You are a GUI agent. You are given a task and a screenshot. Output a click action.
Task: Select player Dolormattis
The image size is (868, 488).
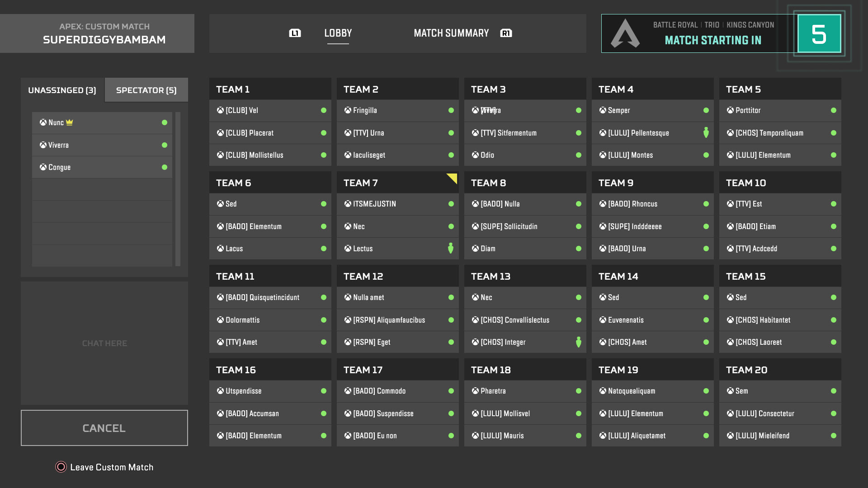click(270, 320)
